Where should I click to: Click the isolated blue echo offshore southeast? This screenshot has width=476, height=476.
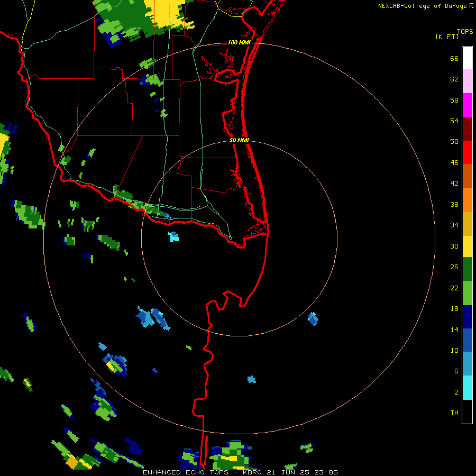tap(313, 319)
